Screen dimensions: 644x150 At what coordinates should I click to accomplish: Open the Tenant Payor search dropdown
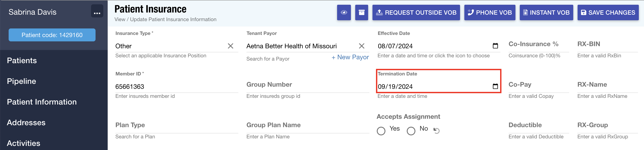[x=302, y=46]
